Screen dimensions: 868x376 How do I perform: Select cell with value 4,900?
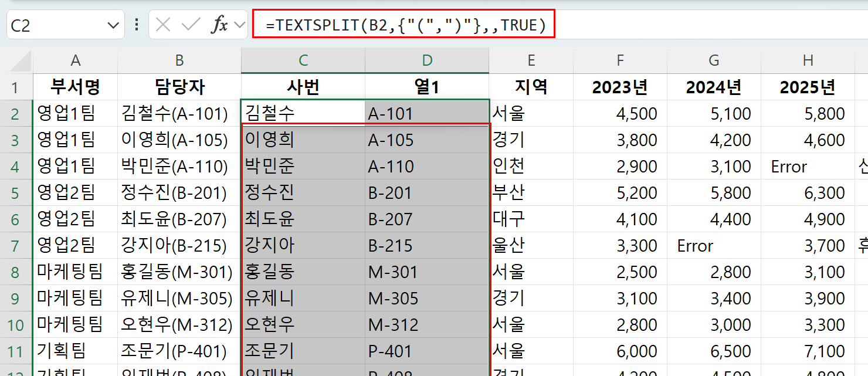[808, 219]
